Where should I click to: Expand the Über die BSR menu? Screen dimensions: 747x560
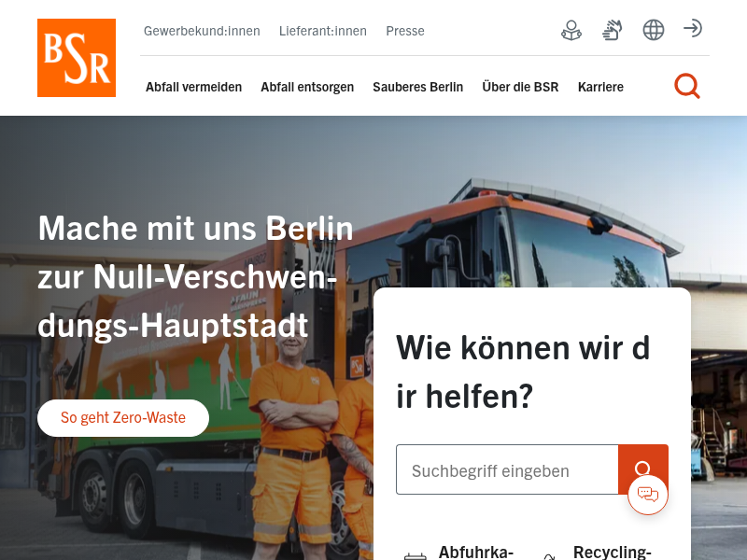point(520,87)
